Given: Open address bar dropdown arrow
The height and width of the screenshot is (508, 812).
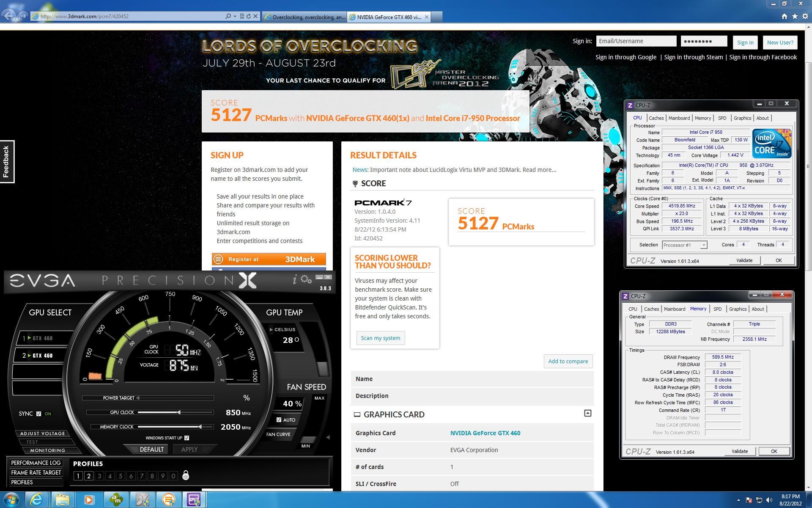Looking at the screenshot, I should [x=235, y=16].
